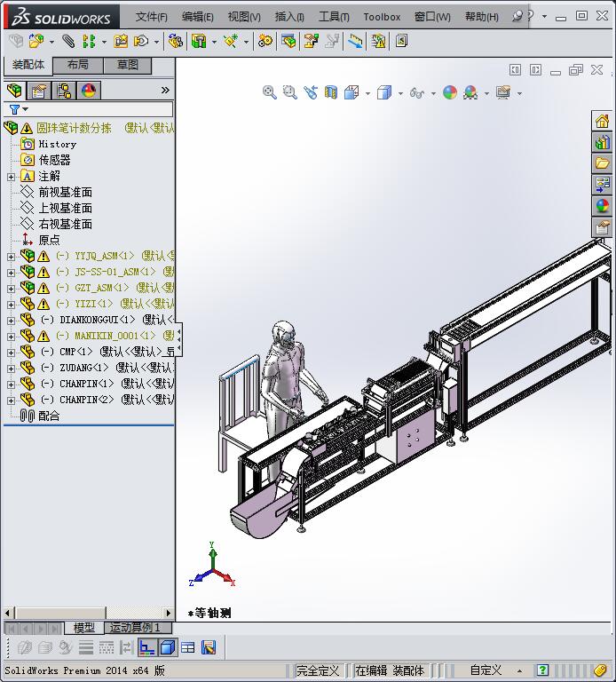
Task: Click the AssemblyXpert warning icon
Action: coord(378,42)
